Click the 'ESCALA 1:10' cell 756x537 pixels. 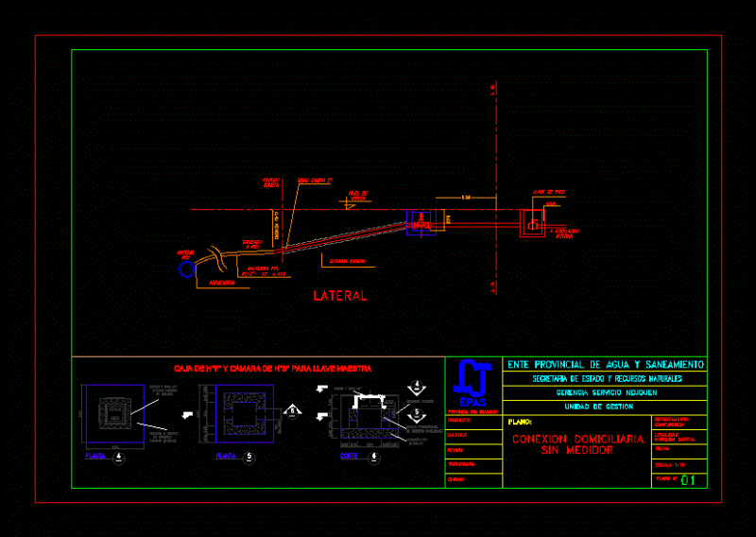coord(679,465)
